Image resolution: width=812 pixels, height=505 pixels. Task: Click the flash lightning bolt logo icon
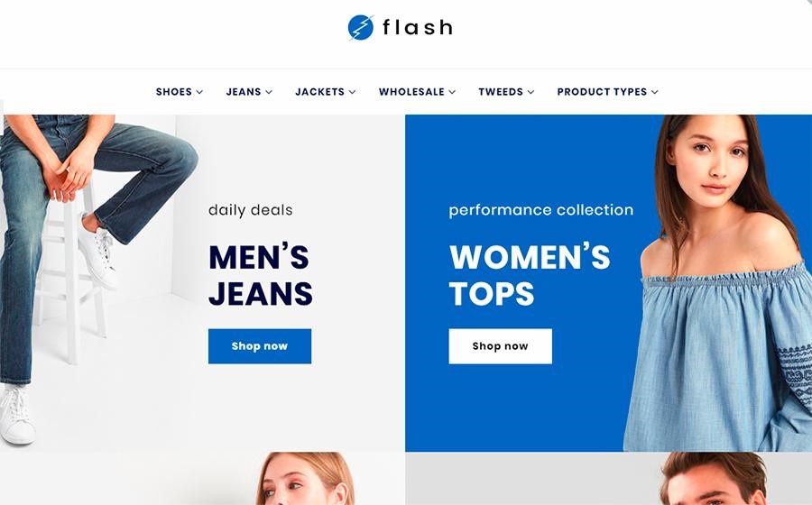(x=360, y=27)
